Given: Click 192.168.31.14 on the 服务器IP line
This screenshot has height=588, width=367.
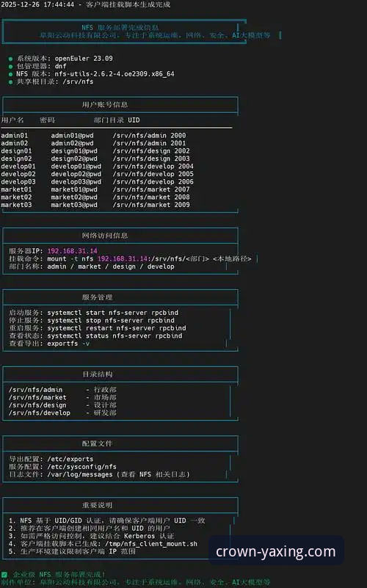Looking at the screenshot, I should pyautogui.click(x=73, y=251).
